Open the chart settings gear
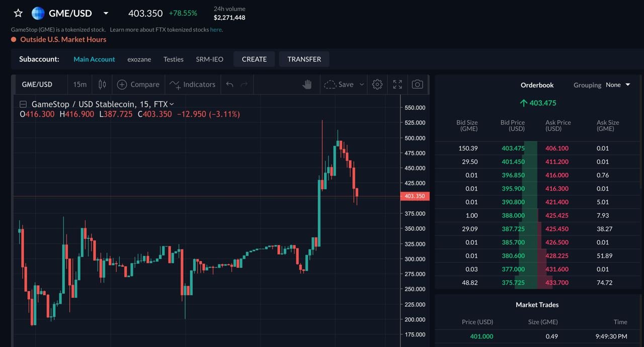The height and width of the screenshot is (347, 644). (x=377, y=84)
